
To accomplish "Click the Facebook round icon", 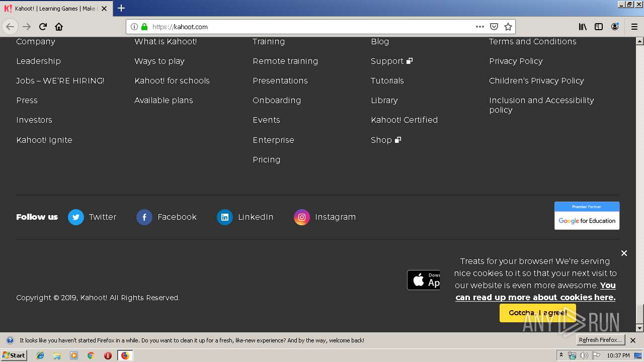I will [144, 217].
